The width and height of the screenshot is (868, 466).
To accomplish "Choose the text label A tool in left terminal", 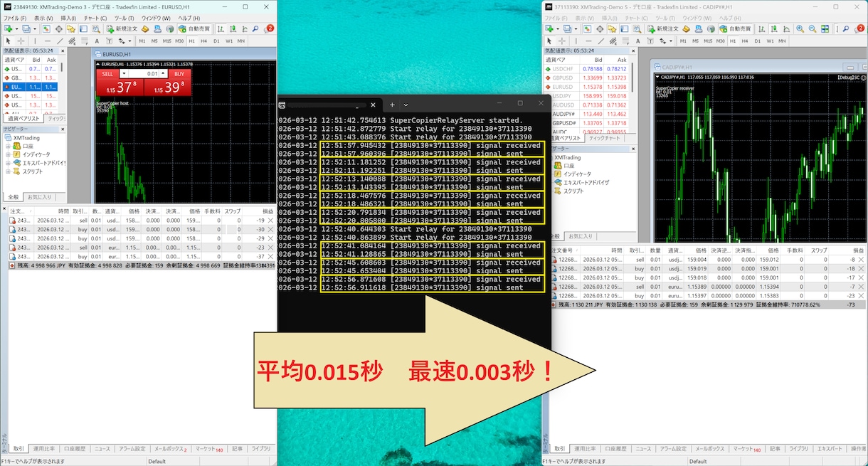I will [97, 41].
